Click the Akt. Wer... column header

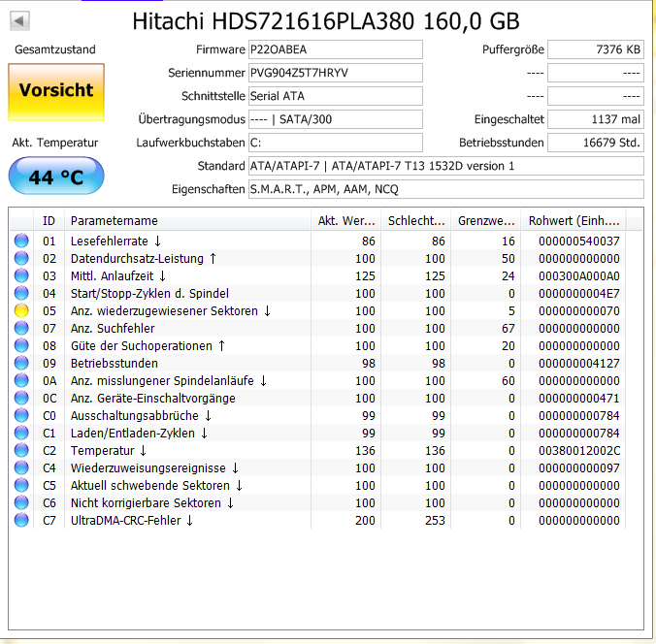(346, 221)
